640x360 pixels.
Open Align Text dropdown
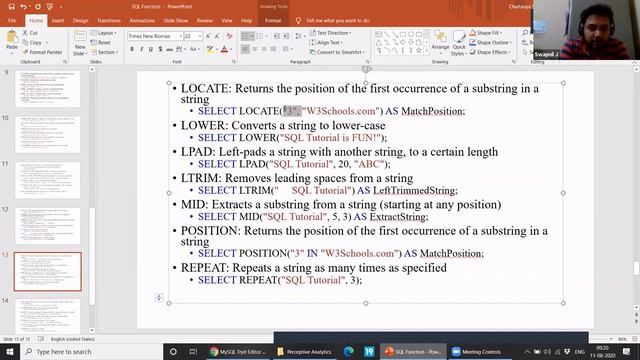click(326, 42)
